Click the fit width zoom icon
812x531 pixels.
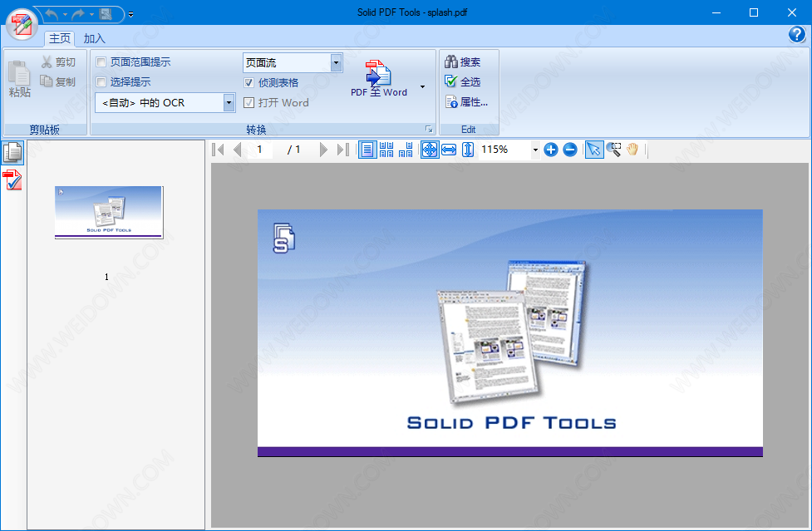click(449, 150)
